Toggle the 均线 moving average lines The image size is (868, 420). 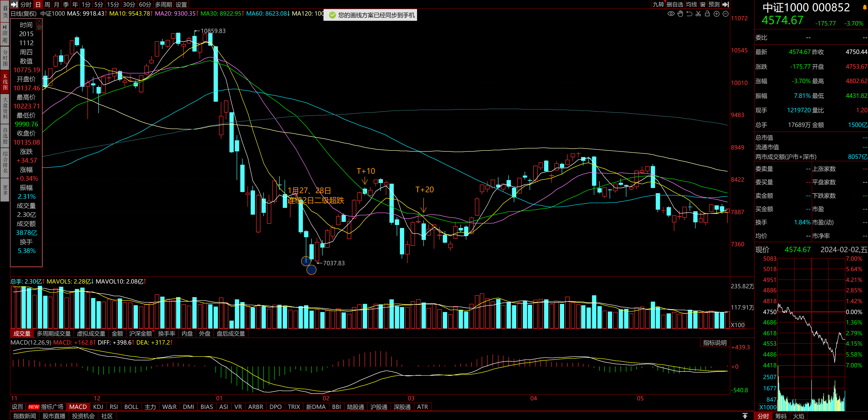click(x=691, y=4)
